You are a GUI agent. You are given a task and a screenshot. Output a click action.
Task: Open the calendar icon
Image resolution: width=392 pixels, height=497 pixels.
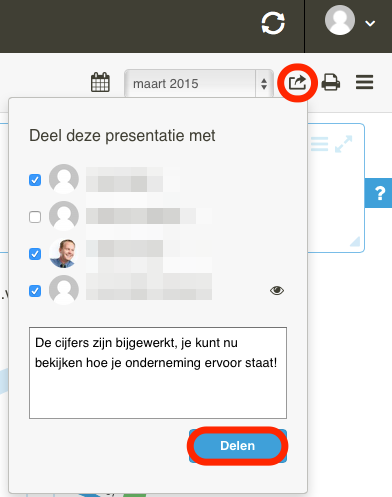(100, 82)
